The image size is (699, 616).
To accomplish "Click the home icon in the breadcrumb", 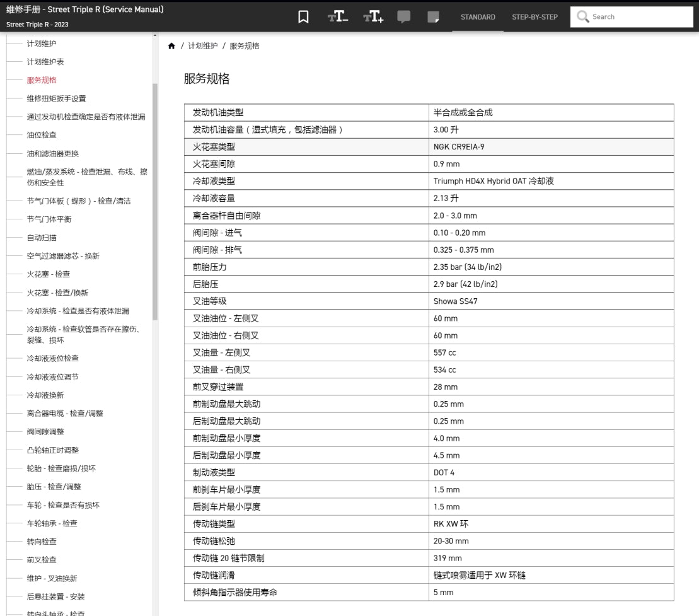I will click(171, 46).
